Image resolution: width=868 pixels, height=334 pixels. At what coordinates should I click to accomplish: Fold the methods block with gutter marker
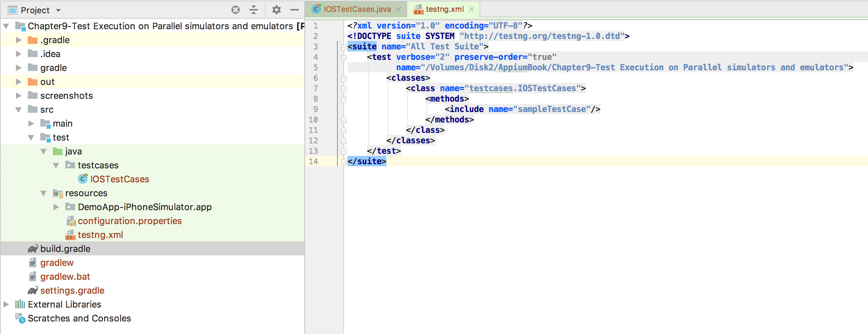343,99
